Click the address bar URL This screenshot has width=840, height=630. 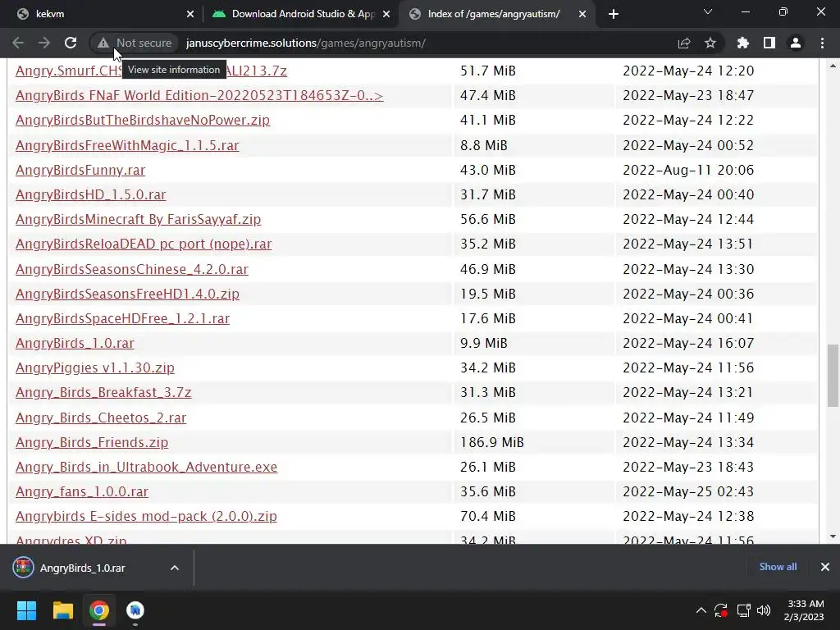point(306,43)
